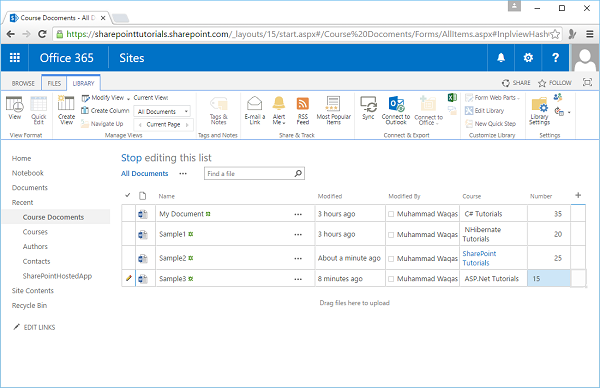Select the Sample2 row selection cell
This screenshot has width=600, height=388.
coord(129,258)
